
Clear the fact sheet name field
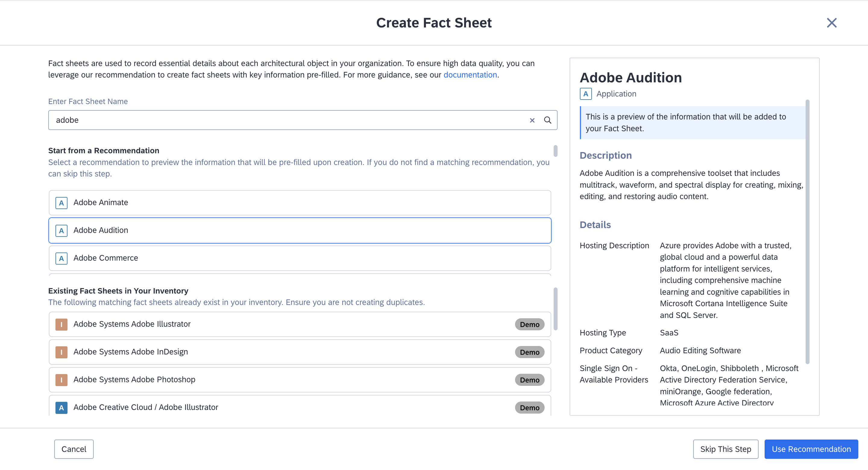(532, 120)
